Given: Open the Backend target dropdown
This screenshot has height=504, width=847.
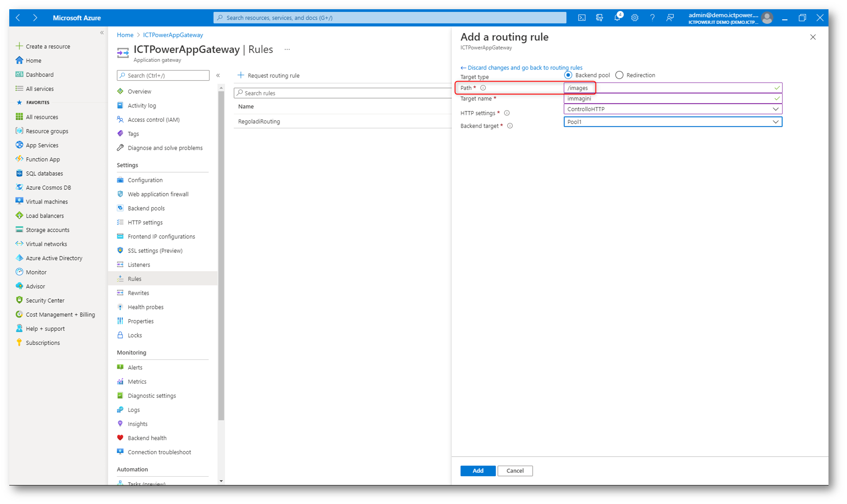Looking at the screenshot, I should click(x=673, y=122).
